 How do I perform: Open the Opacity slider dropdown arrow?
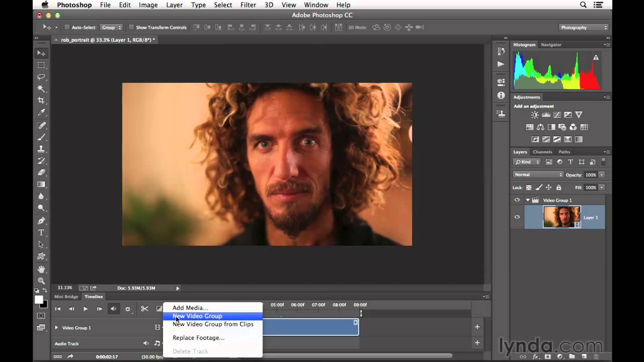[601, 175]
